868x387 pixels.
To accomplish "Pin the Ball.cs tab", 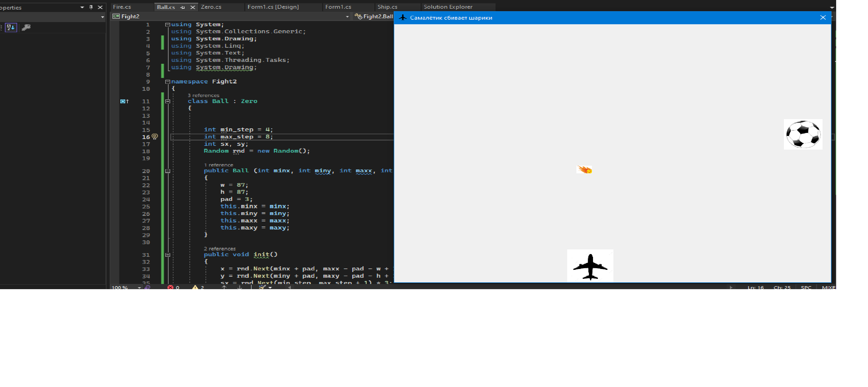I will click(x=183, y=7).
